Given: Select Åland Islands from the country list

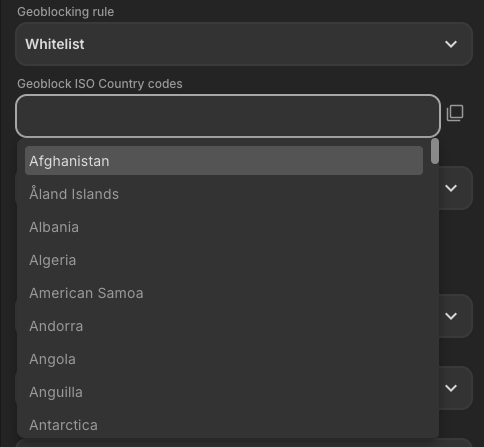Looking at the screenshot, I should tap(224, 194).
